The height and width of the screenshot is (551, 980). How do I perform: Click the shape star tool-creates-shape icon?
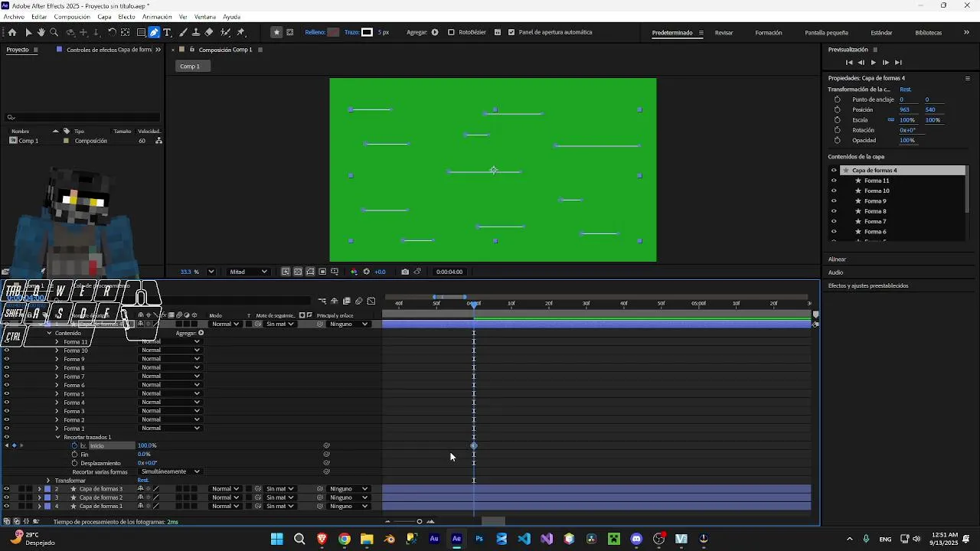(x=276, y=32)
